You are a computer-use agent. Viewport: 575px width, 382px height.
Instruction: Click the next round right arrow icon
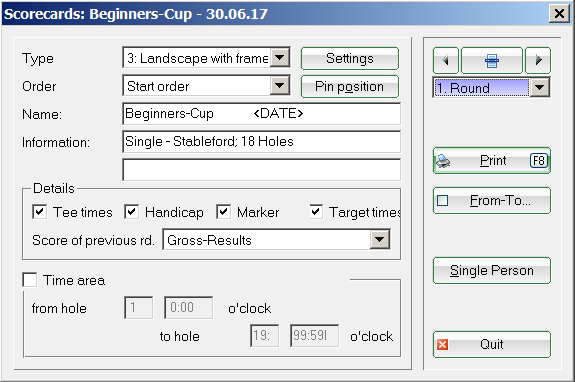(x=538, y=60)
